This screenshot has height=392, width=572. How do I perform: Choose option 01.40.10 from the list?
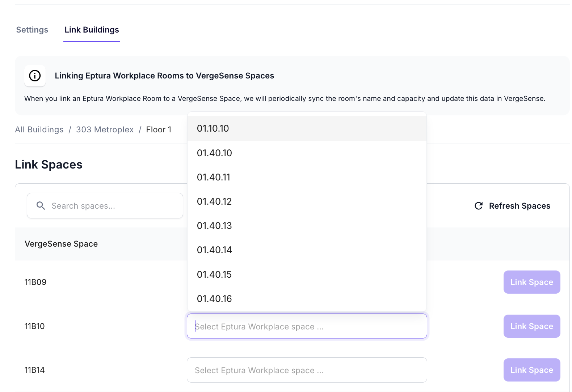(307, 153)
